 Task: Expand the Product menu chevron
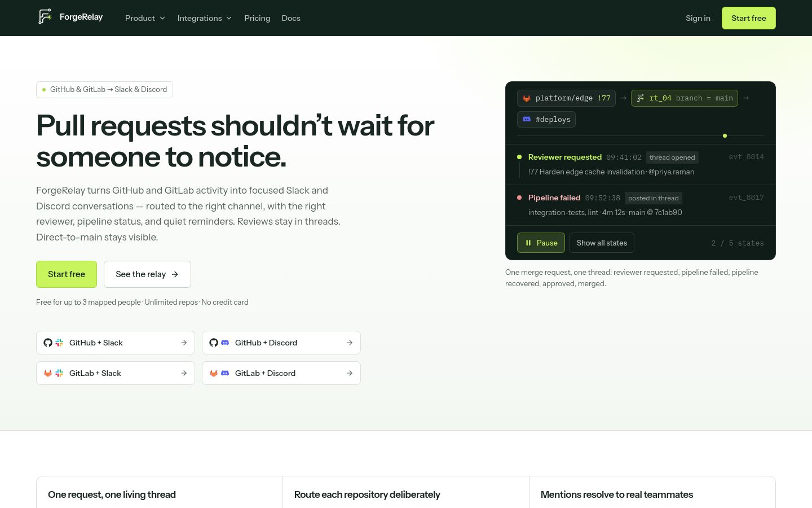point(162,18)
